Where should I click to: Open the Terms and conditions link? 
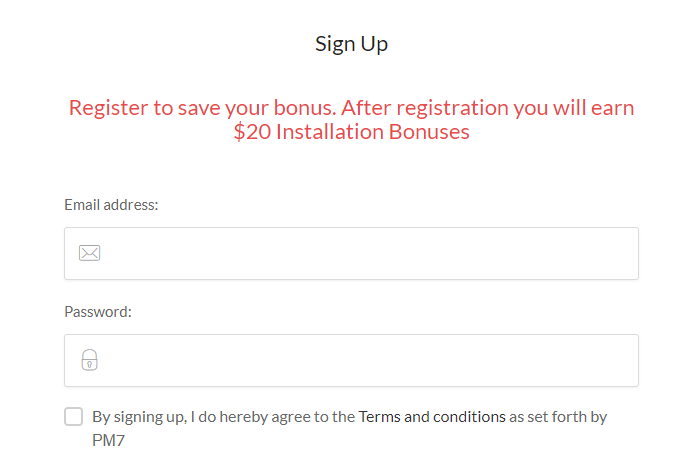pos(432,417)
